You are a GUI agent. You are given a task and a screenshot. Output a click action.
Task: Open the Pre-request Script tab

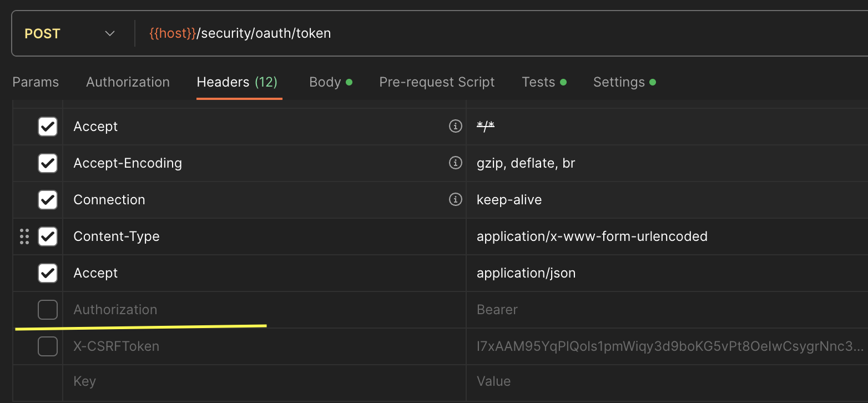tap(437, 82)
